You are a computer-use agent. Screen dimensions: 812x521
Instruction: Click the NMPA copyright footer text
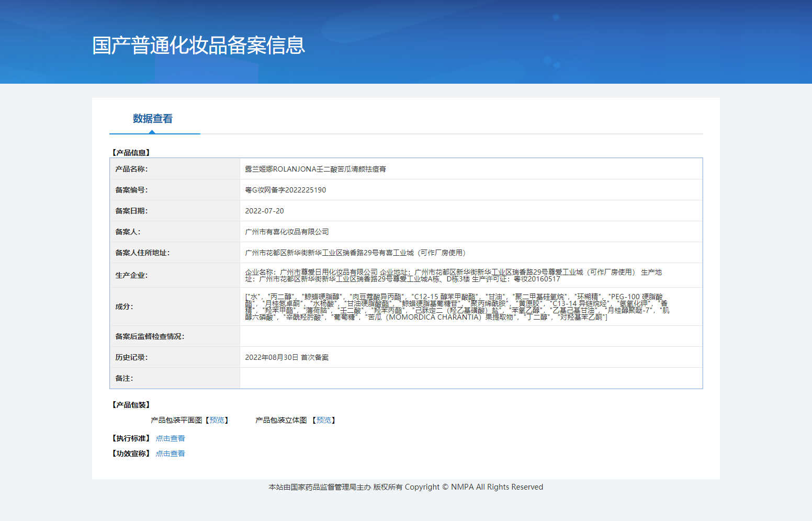(406, 487)
